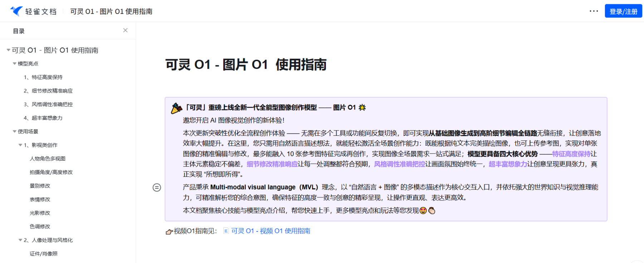The height and width of the screenshot is (263, 644).
Task: Select 表情修改 outline entry
Action: (x=40, y=199)
